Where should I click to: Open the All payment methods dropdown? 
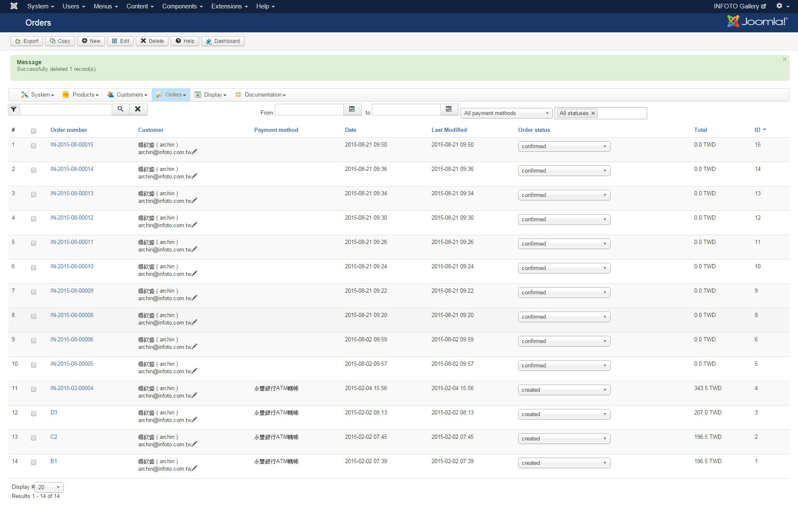pos(506,113)
